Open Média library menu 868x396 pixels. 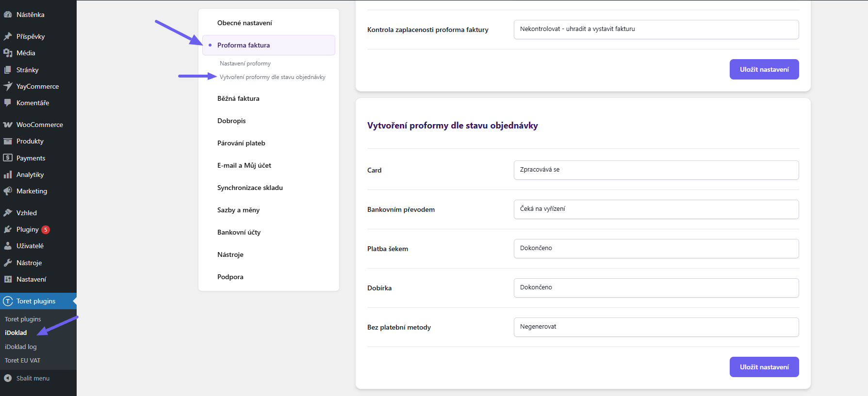tap(26, 53)
